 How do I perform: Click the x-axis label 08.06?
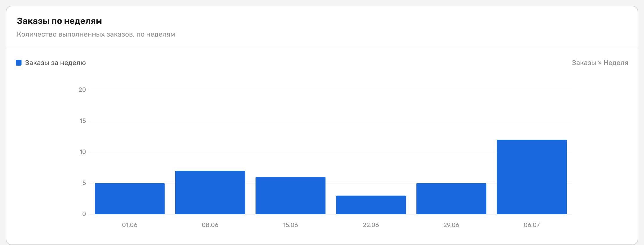point(210,225)
